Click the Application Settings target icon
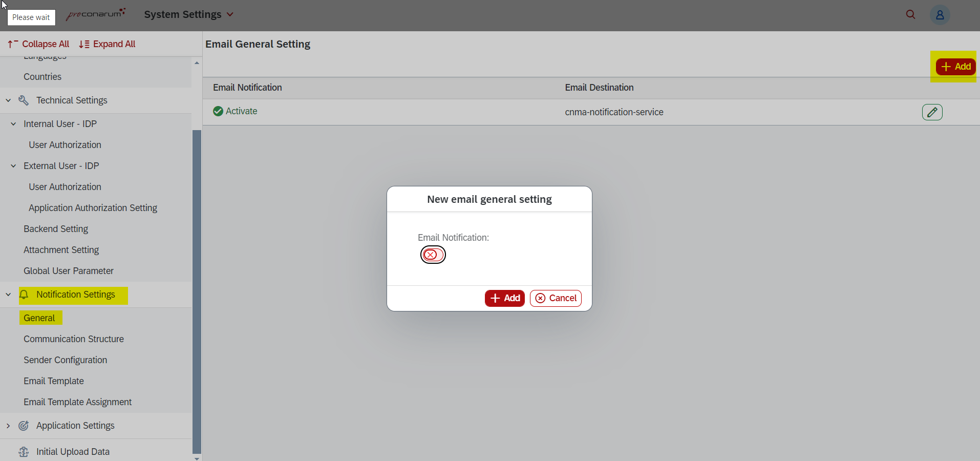 24,426
